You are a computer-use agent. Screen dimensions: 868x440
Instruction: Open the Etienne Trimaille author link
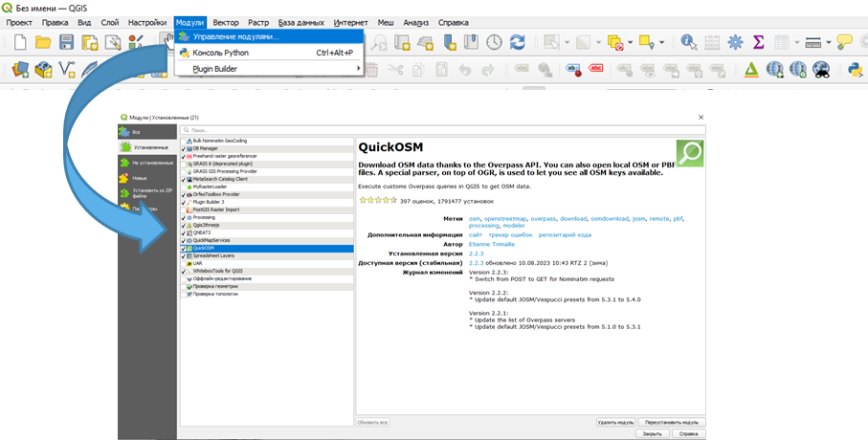point(492,244)
